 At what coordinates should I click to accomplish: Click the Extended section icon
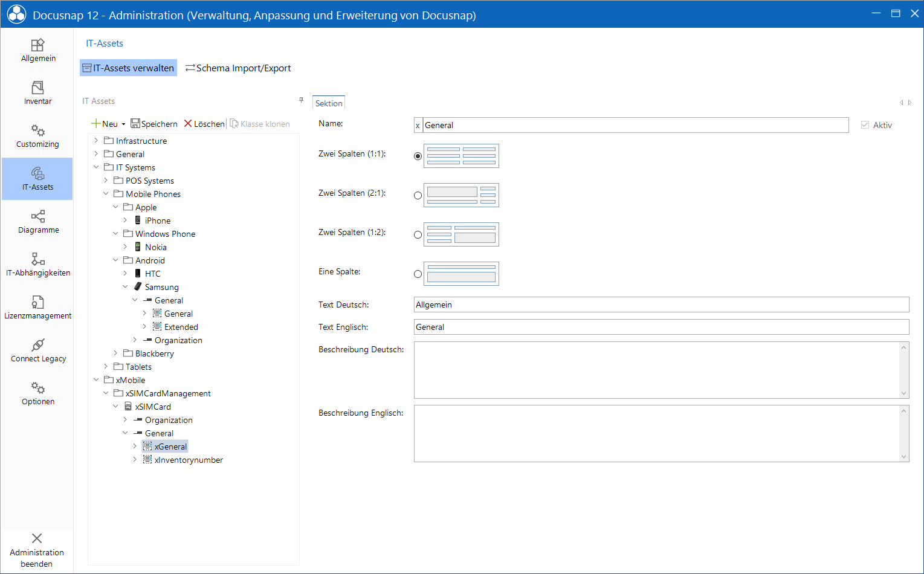click(157, 327)
